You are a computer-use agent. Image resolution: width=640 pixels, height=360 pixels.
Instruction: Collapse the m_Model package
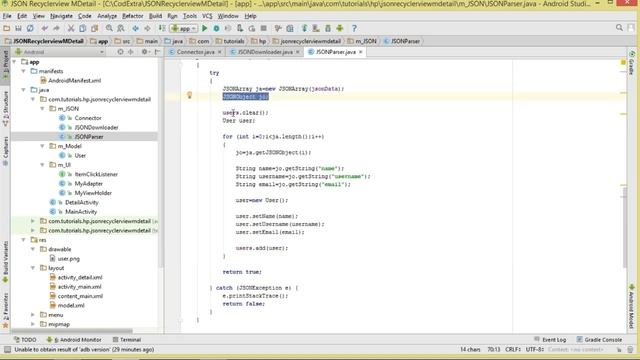click(42, 146)
